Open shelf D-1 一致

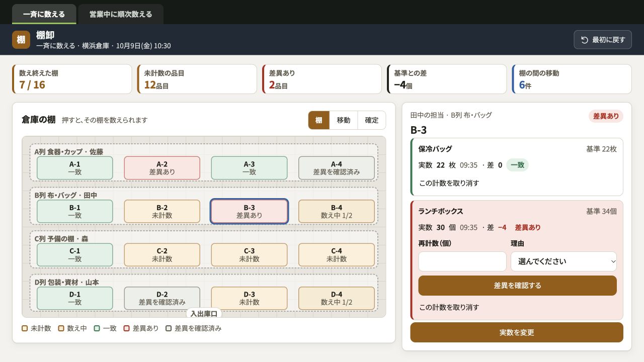click(x=75, y=298)
